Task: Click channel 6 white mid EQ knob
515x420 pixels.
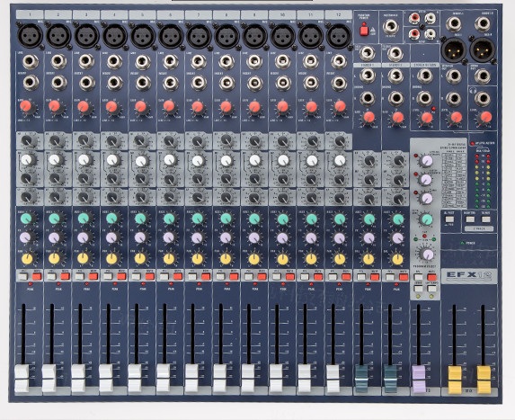Action: pyautogui.click(x=169, y=160)
